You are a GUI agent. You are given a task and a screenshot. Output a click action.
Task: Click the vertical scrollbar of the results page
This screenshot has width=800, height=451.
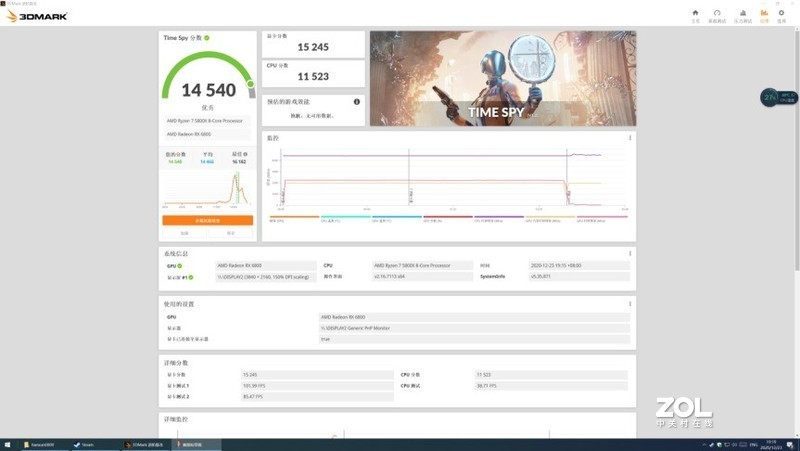click(796, 153)
